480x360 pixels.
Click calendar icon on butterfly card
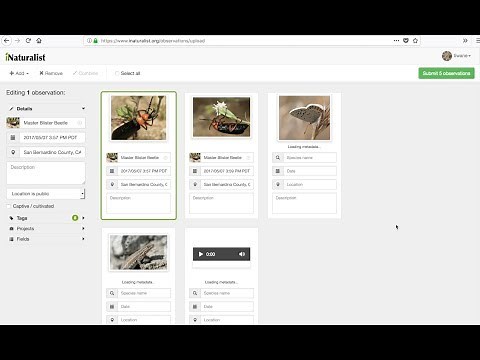tap(278, 171)
